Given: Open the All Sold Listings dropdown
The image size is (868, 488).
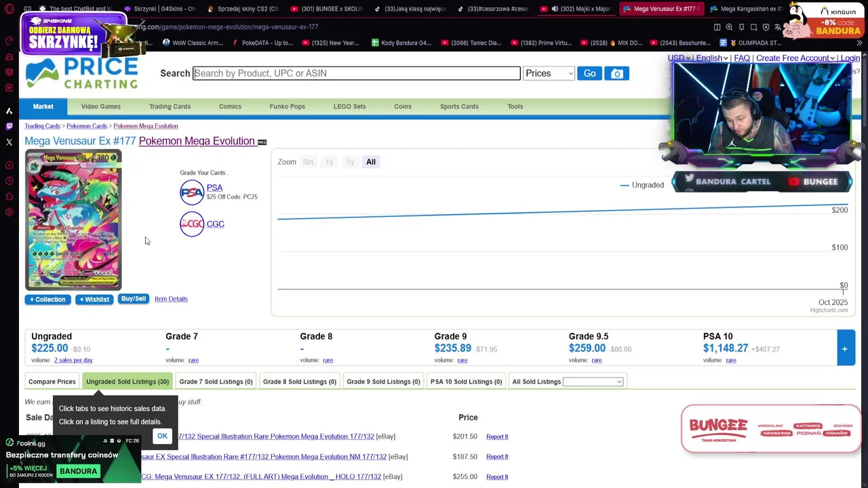Looking at the screenshot, I should point(593,382).
